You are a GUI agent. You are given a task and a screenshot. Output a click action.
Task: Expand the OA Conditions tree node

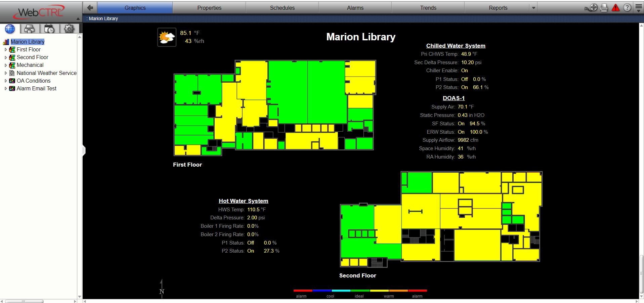(x=6, y=81)
